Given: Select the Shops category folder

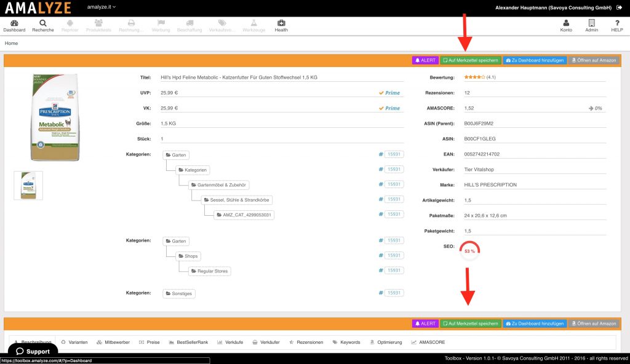Looking at the screenshot, I should (x=188, y=256).
